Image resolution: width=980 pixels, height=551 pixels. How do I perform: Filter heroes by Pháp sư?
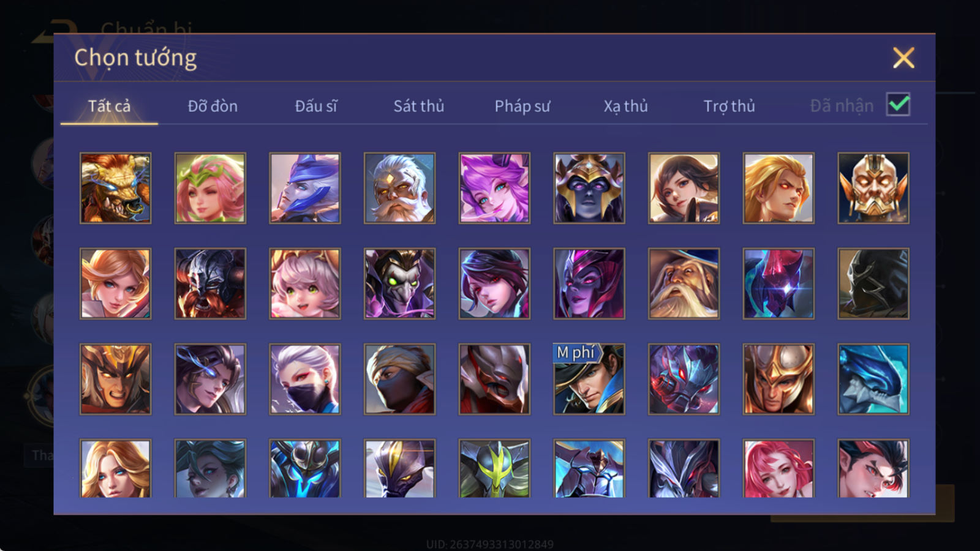pyautogui.click(x=522, y=106)
